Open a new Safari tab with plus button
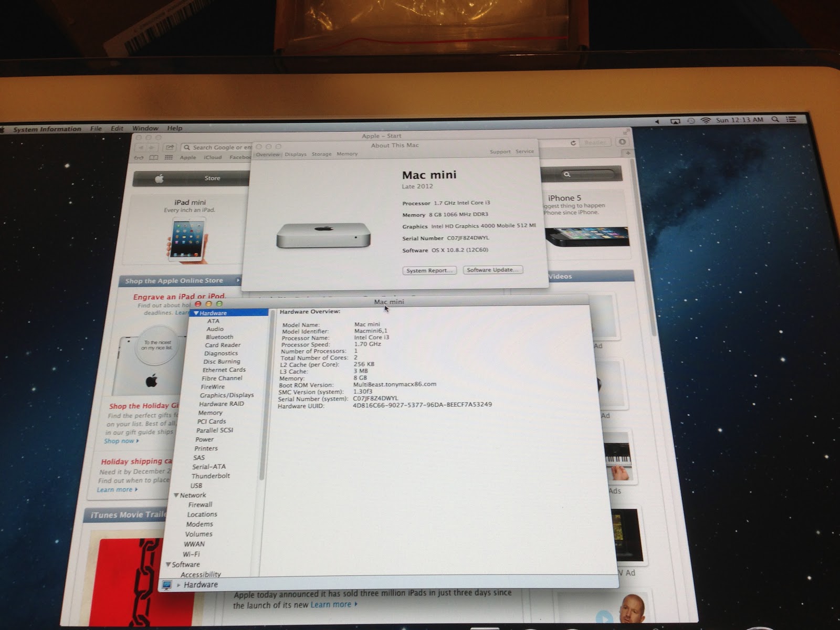840x630 pixels. (x=628, y=153)
